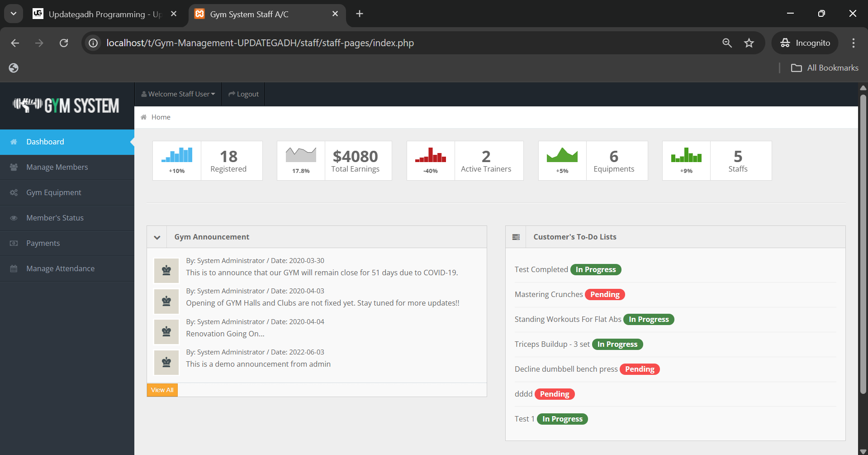The height and width of the screenshot is (455, 868).
Task: Click Pending badge for Decline dumbbell bench press
Action: (x=640, y=369)
